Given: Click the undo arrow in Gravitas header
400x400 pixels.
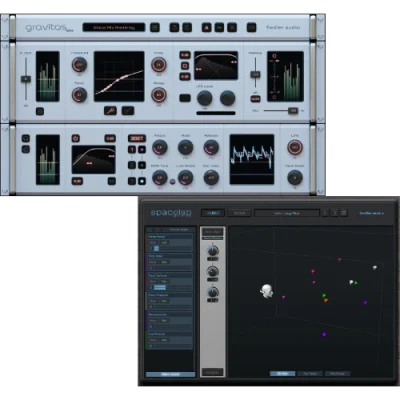Looking at the screenshot, I should 174,27.
